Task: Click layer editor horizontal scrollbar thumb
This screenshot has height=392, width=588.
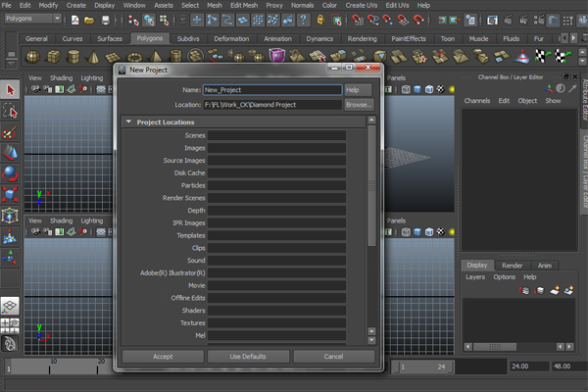Action: tap(495, 347)
